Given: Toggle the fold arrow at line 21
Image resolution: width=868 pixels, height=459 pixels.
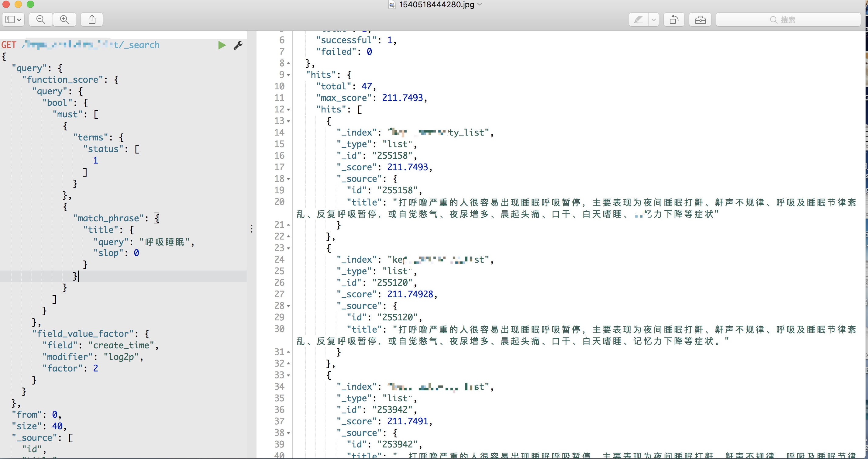Looking at the screenshot, I should pyautogui.click(x=288, y=225).
